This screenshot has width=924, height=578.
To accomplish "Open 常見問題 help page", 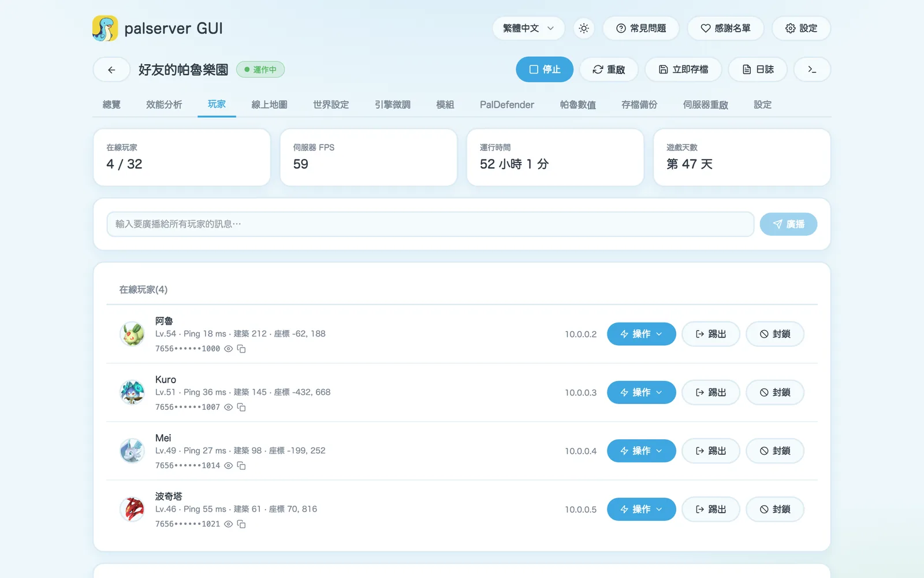I will [641, 28].
